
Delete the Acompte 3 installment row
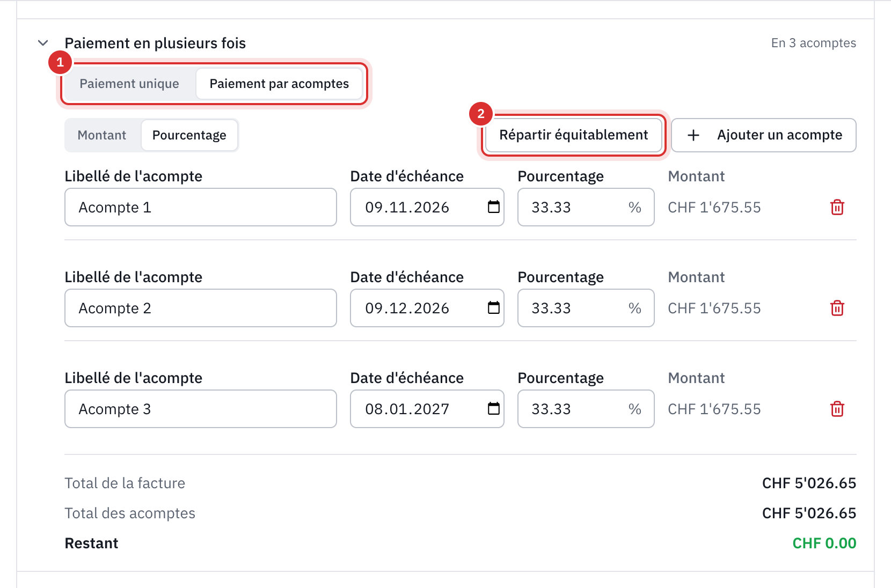coord(837,409)
